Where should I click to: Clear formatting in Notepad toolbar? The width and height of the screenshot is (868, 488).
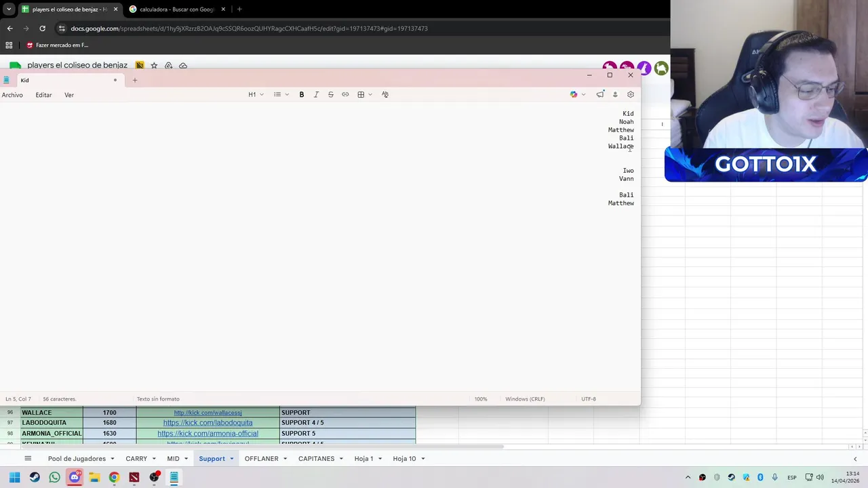click(385, 94)
